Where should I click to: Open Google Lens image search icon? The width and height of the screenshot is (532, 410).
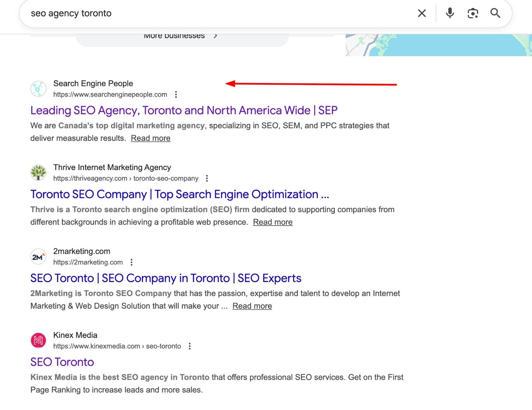(x=472, y=13)
